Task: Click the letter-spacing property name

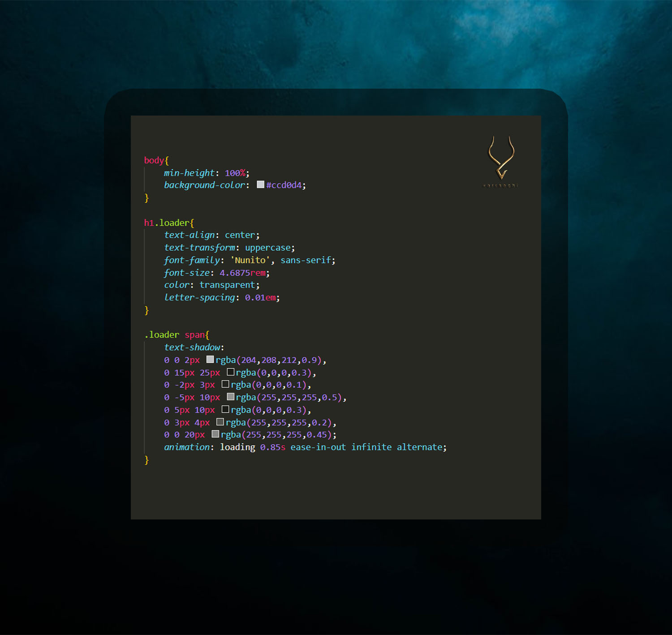Action: (x=199, y=297)
